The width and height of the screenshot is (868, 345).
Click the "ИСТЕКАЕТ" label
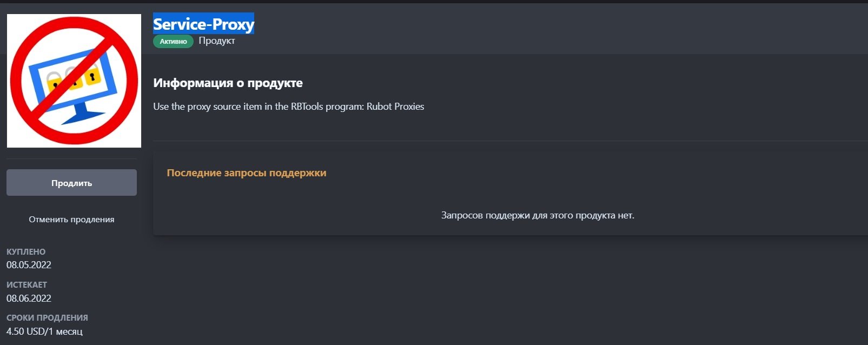26,285
